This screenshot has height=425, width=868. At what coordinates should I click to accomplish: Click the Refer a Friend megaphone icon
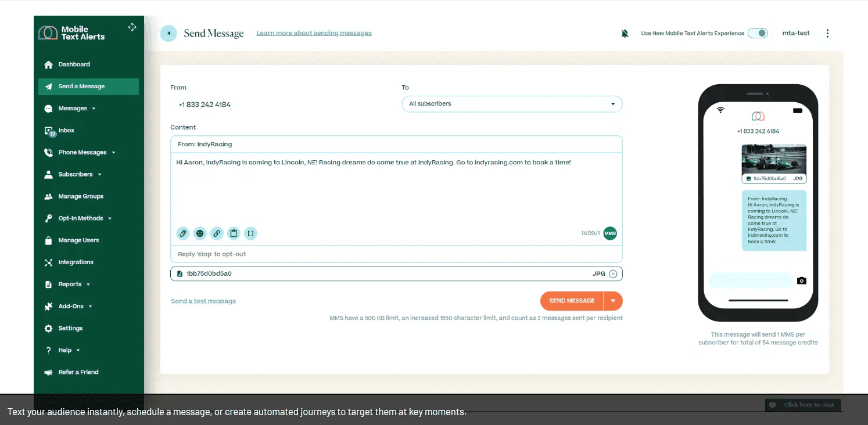(x=49, y=372)
